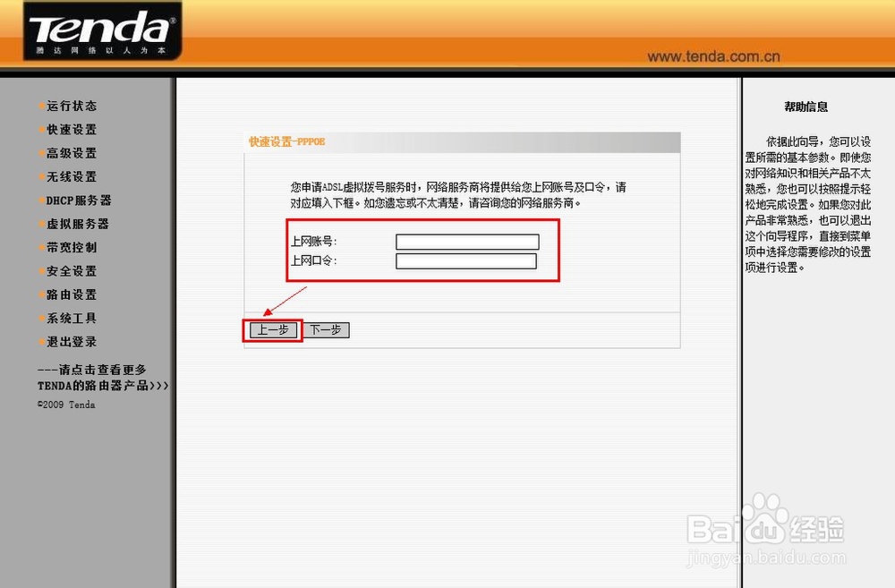This screenshot has height=588, width=895.
Task: Open 安全设置 menu item
Action: (x=72, y=271)
